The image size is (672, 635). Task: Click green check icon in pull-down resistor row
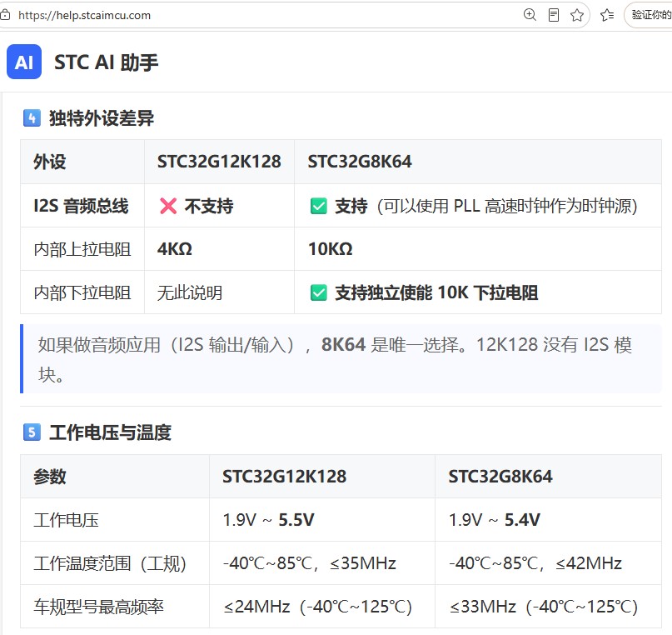point(318,292)
